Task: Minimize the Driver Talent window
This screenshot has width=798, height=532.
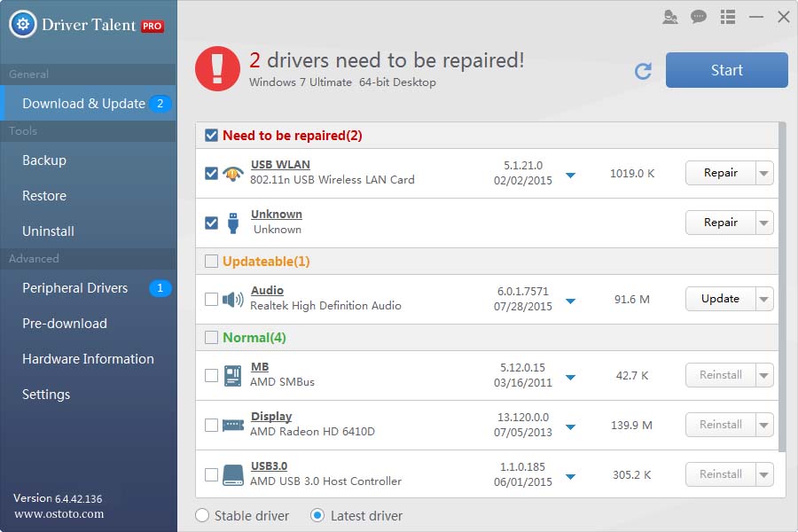Action: [x=755, y=18]
